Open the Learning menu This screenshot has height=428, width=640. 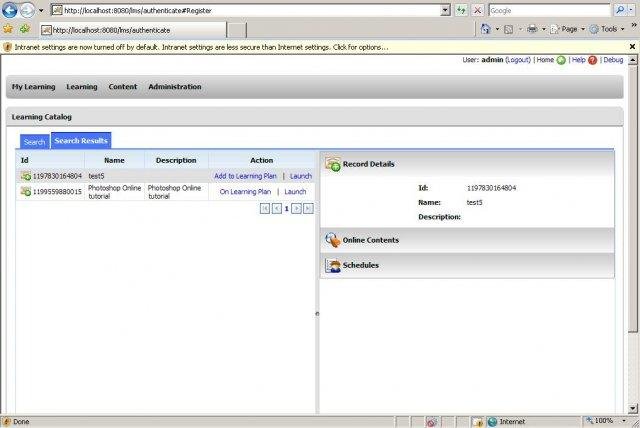coord(82,87)
